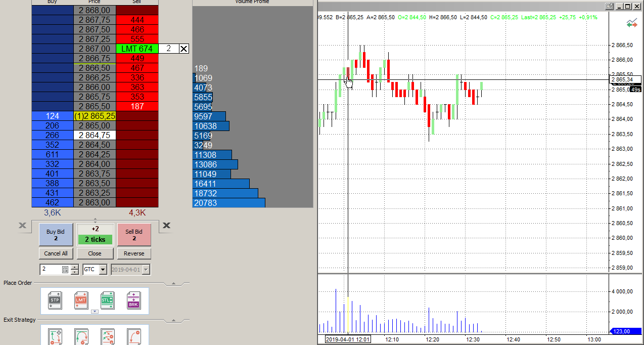The image size is (644, 345).
Task: Click the price cell 2 868,00
Action: click(95, 10)
